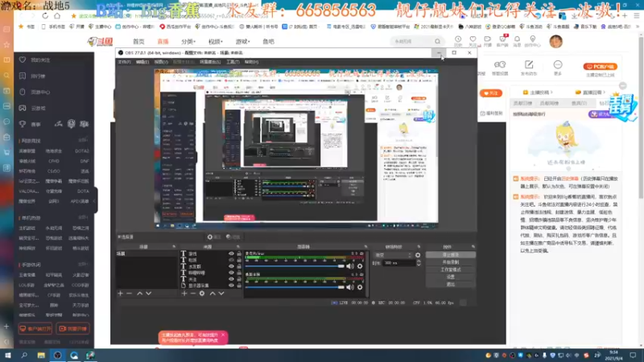644x362 pixels.
Task: Open settings gear for first mixer channel
Action: click(360, 266)
